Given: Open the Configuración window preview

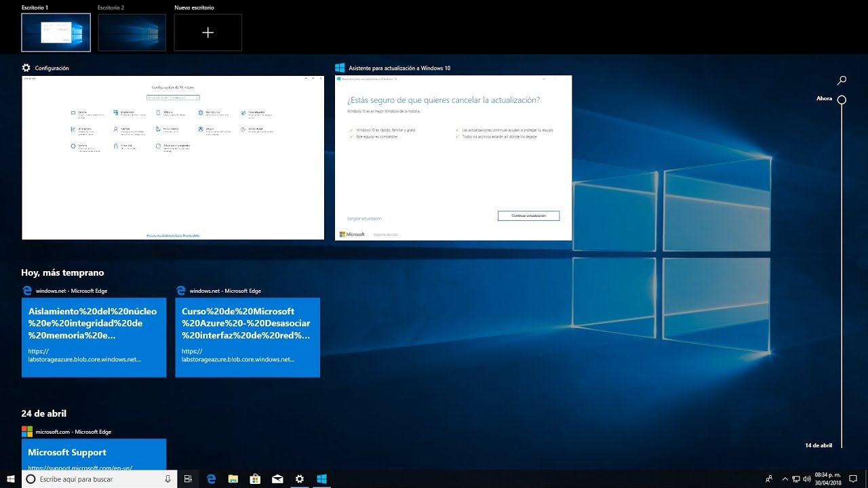Looking at the screenshot, I should (x=173, y=157).
